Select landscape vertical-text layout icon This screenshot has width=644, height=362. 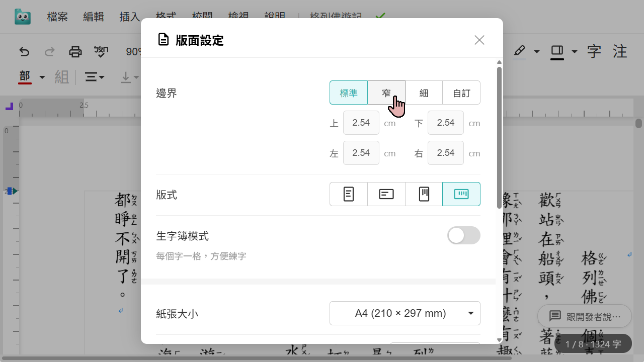[x=461, y=194]
